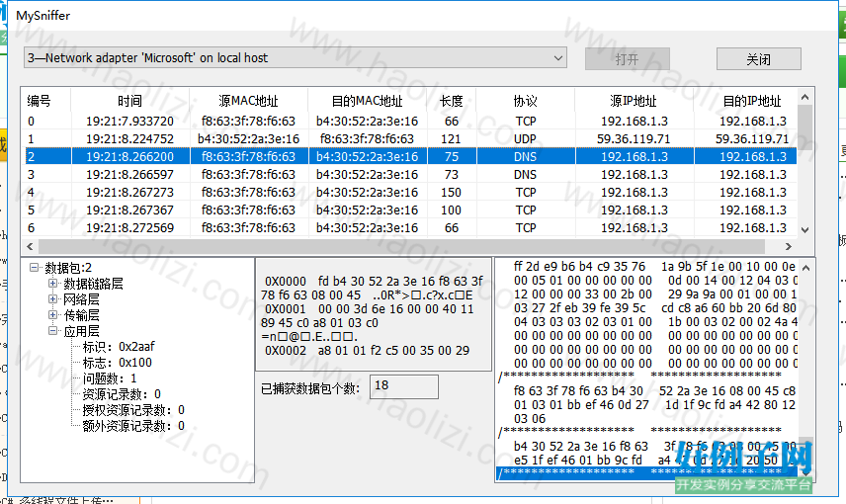Click the 时间 column header
The height and width of the screenshot is (504, 846).
[x=130, y=101]
